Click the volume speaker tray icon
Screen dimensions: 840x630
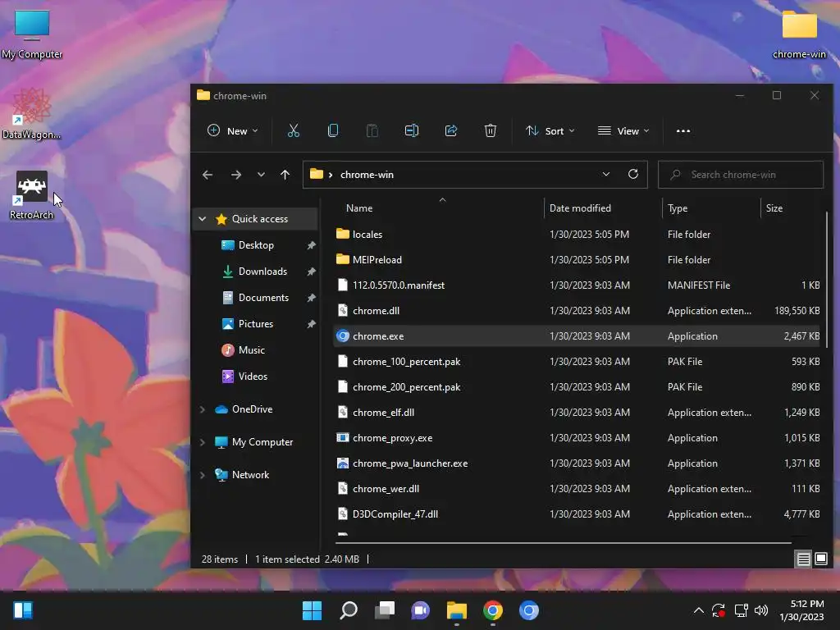click(x=760, y=610)
